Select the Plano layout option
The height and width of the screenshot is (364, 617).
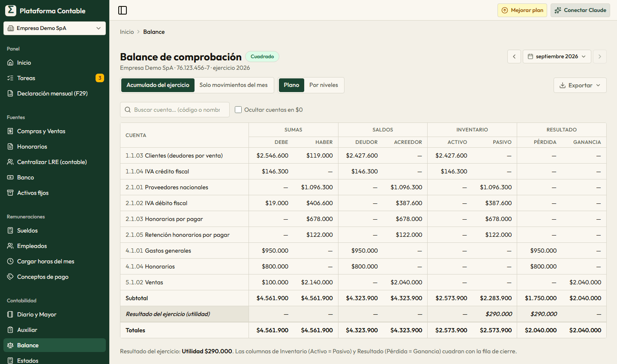[x=291, y=85]
